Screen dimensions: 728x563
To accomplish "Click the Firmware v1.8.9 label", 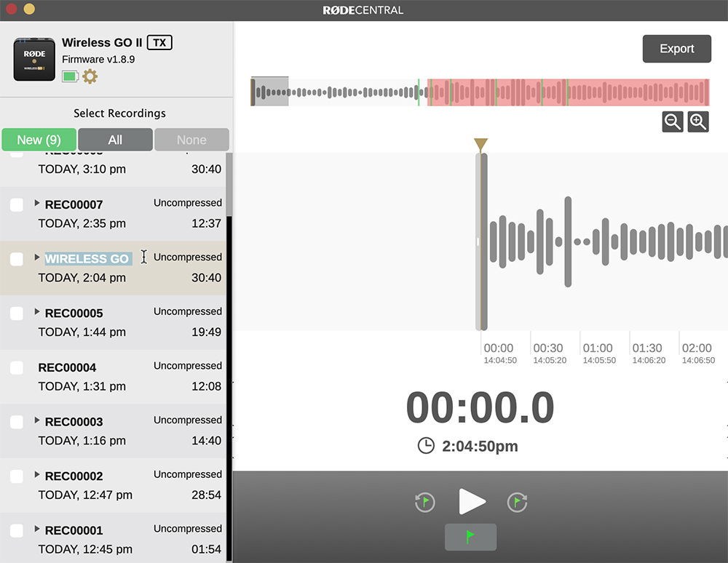I will click(98, 60).
